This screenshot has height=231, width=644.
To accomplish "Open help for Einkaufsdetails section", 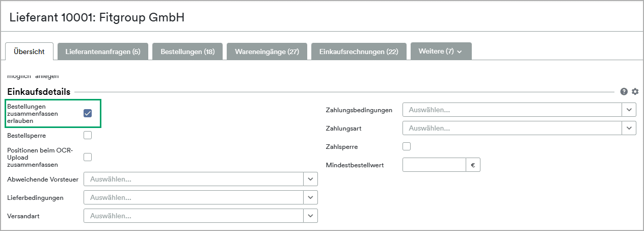I will [x=624, y=92].
